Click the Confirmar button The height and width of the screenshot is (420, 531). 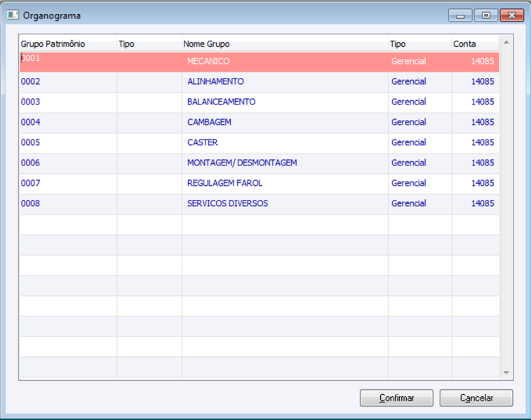[x=396, y=398]
